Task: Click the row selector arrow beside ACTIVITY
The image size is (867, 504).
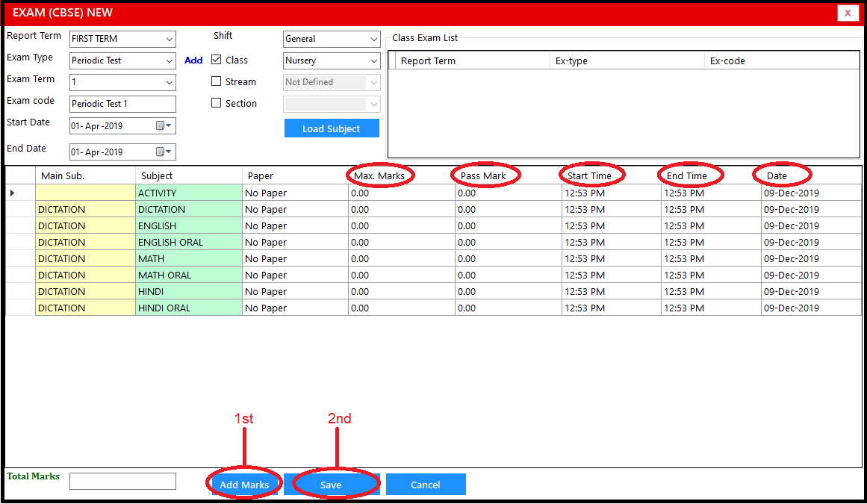Action: click(12, 193)
